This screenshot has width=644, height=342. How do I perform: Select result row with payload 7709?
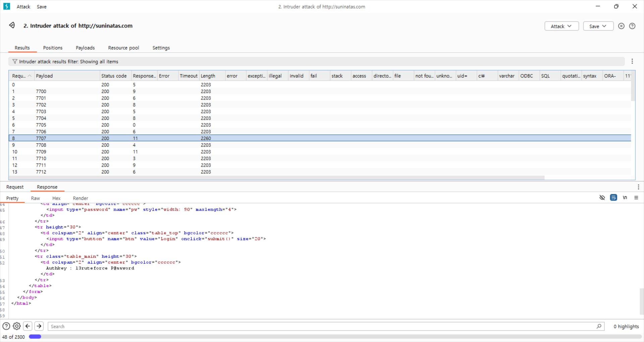(320, 152)
